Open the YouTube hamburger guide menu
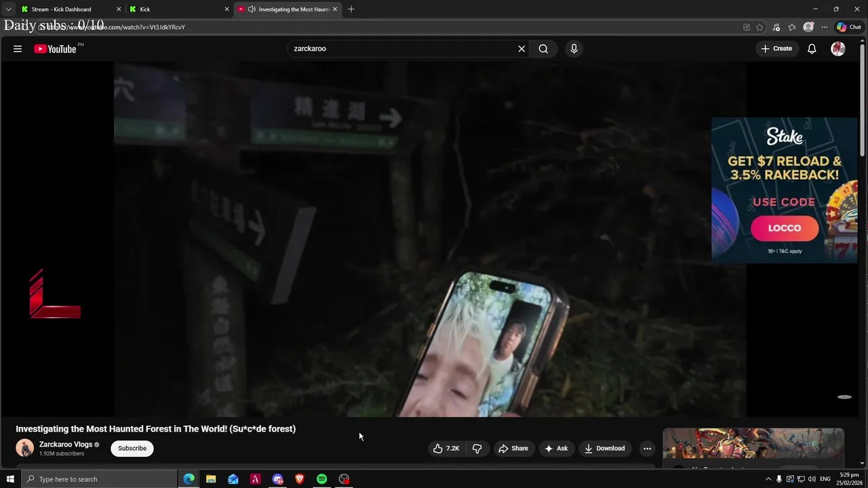 tap(18, 49)
